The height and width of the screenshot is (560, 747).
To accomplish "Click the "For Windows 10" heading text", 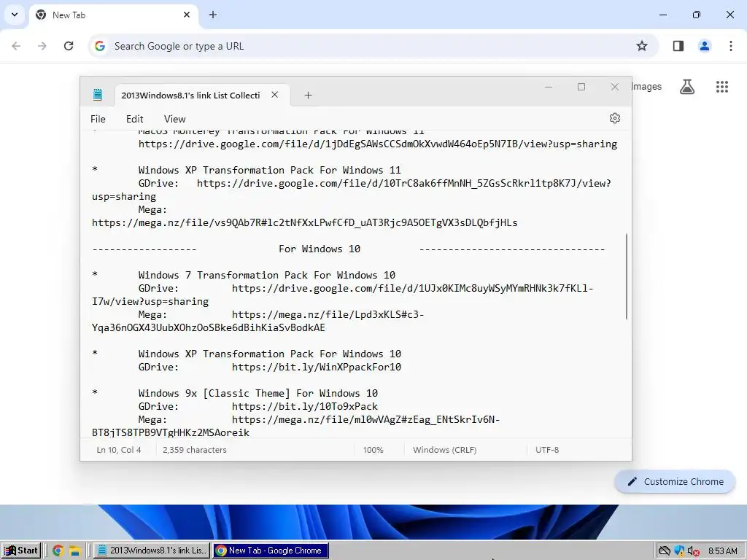I will tap(320, 249).
